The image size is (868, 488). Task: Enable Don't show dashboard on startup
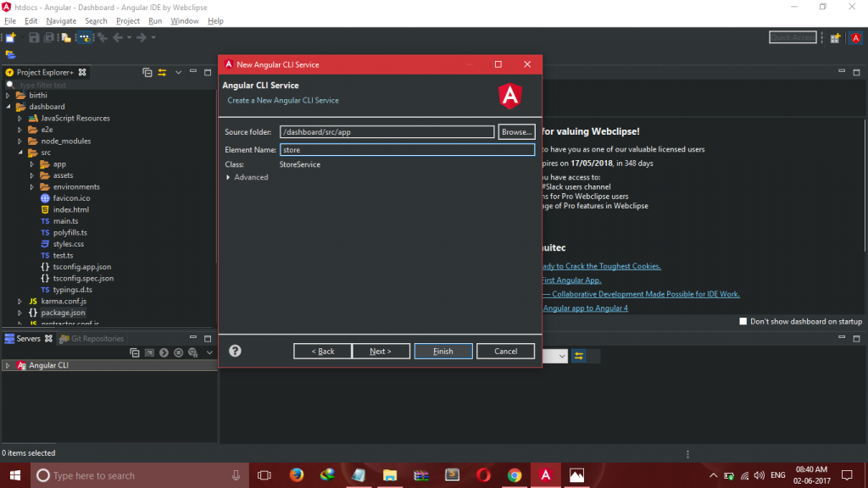(743, 322)
